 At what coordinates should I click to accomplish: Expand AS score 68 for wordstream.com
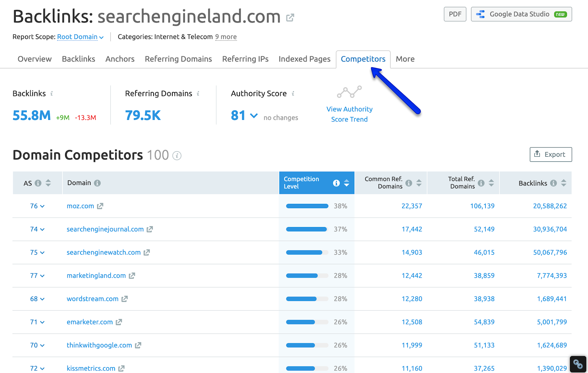click(x=37, y=299)
